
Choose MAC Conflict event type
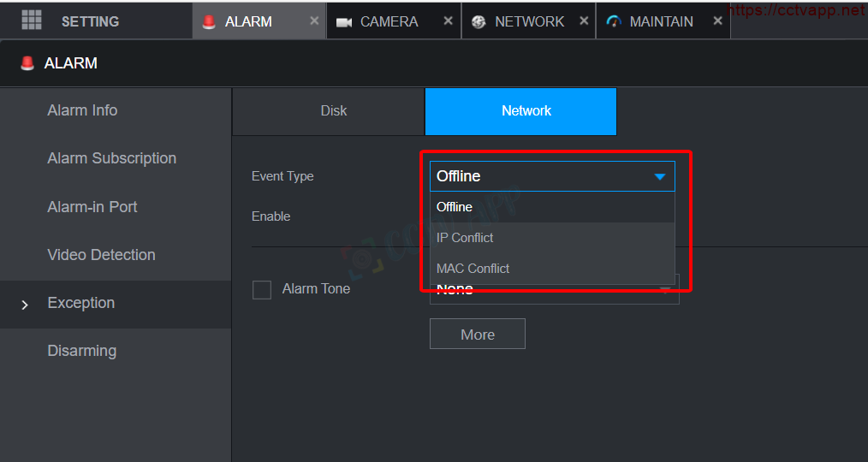(473, 269)
